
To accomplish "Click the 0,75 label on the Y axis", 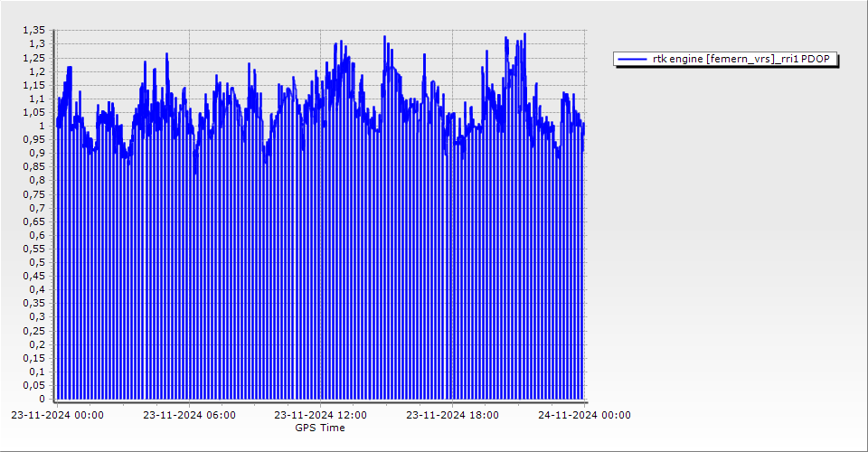I will click(x=35, y=193).
